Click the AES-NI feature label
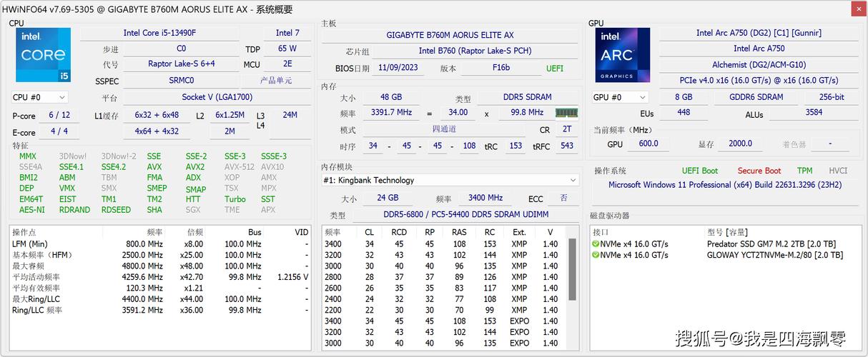 (x=31, y=210)
